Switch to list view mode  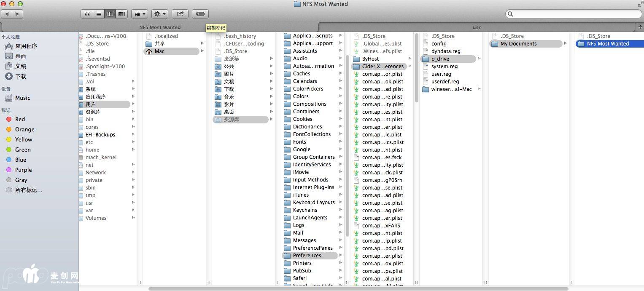coord(99,14)
